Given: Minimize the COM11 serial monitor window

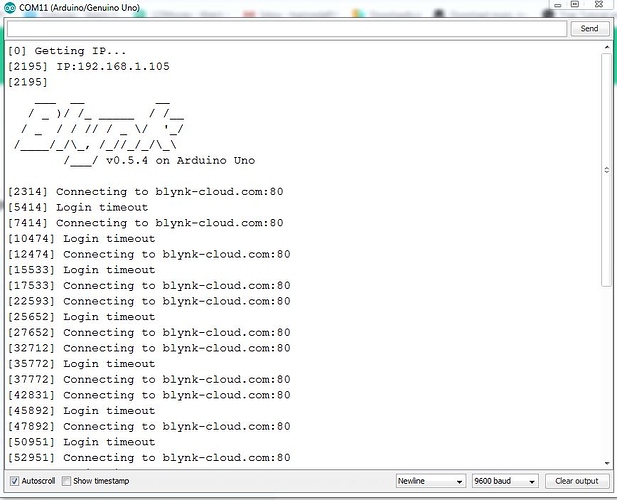Looking at the screenshot, I should tap(558, 5).
